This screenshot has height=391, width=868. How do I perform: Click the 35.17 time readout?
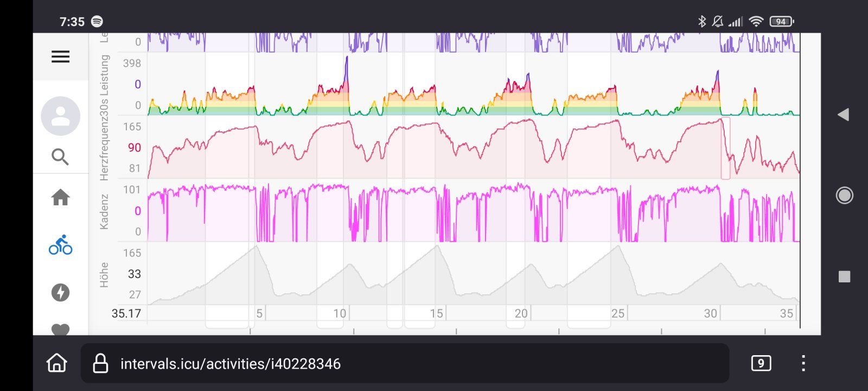point(126,313)
